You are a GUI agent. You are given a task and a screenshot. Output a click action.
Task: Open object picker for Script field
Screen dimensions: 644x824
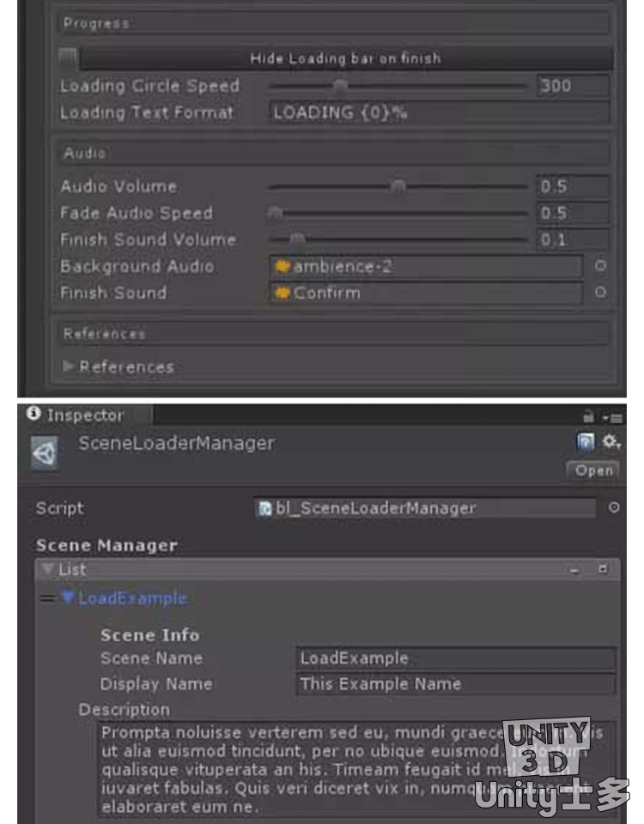613,507
